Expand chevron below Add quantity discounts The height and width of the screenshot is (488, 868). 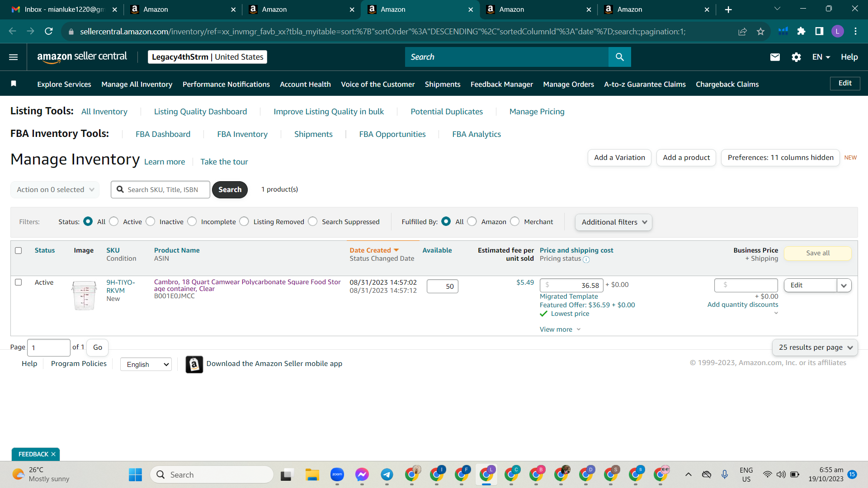point(776,313)
